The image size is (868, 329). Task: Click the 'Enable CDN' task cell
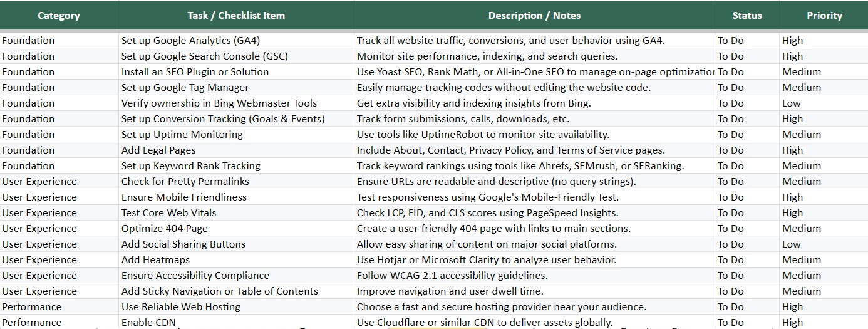tap(148, 323)
